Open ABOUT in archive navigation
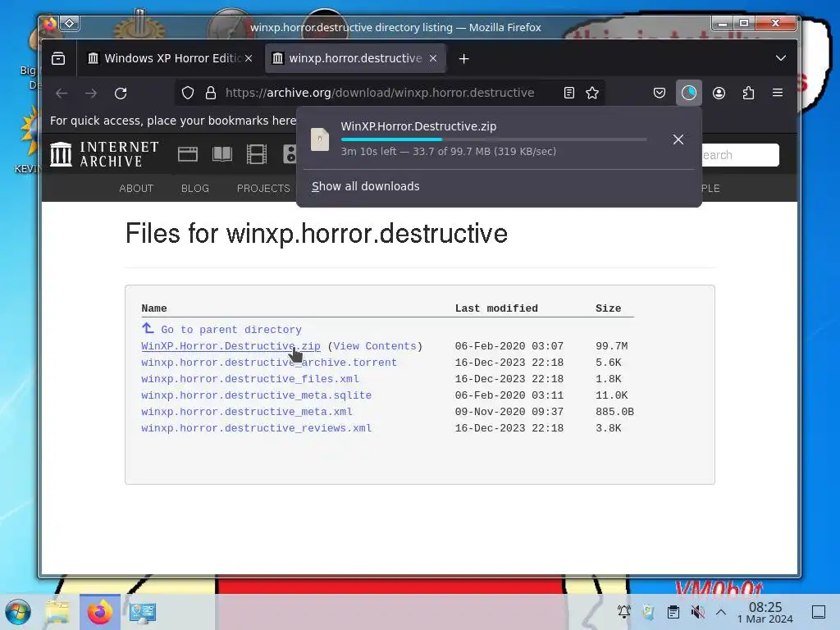Screen dimensions: 840x630 136,188
